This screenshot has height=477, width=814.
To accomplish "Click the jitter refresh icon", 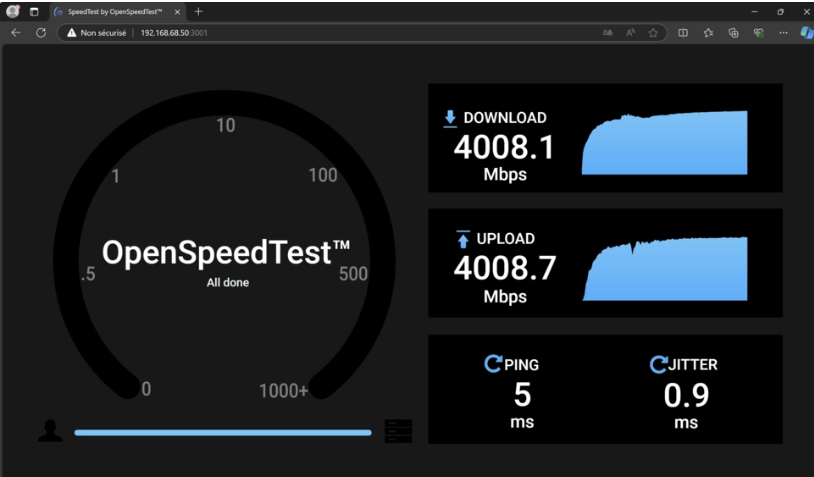I will click(x=658, y=364).
